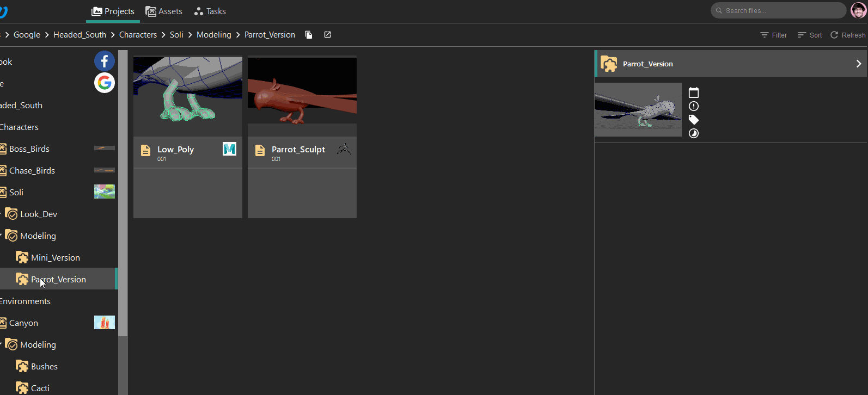Click the sidebar vertical scrollbar
Screen dimensions: 868x395
coord(123,193)
